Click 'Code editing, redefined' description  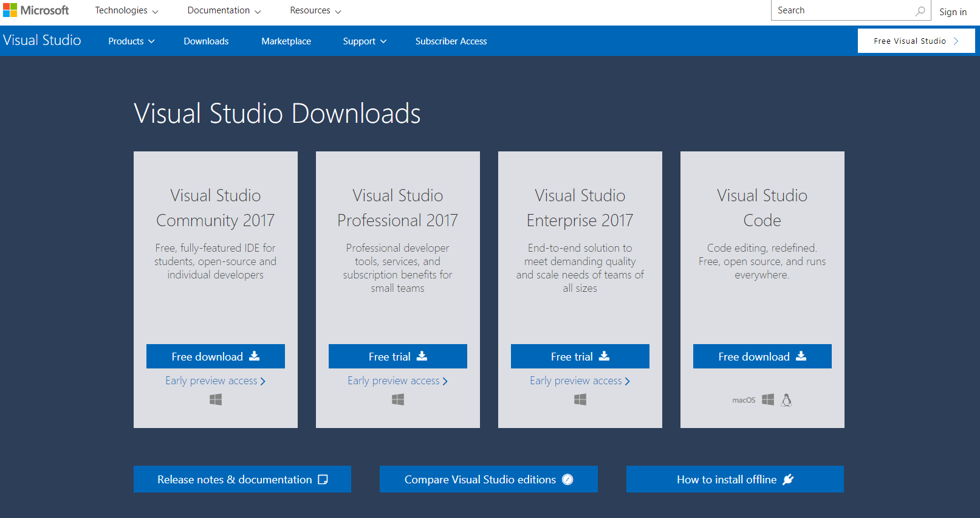762,261
